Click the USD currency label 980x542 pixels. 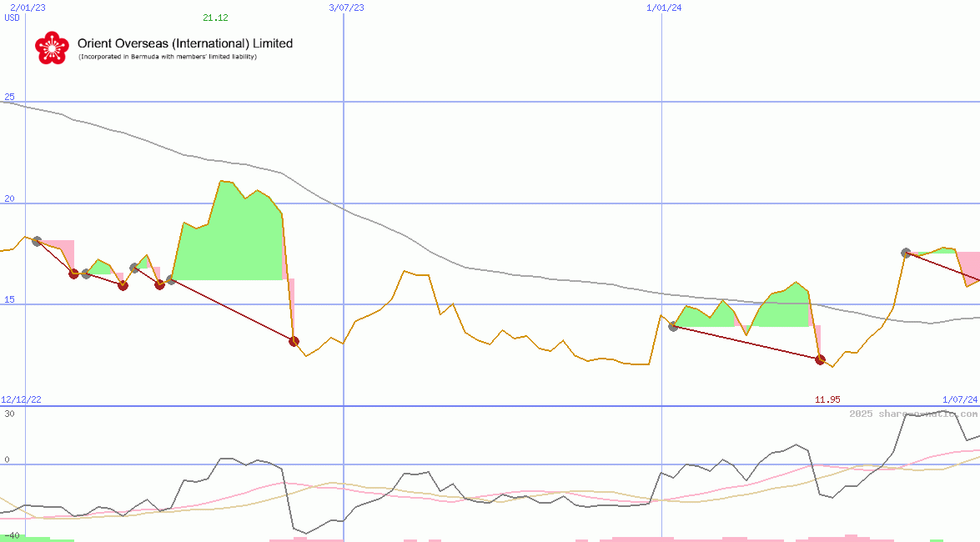pos(11,18)
